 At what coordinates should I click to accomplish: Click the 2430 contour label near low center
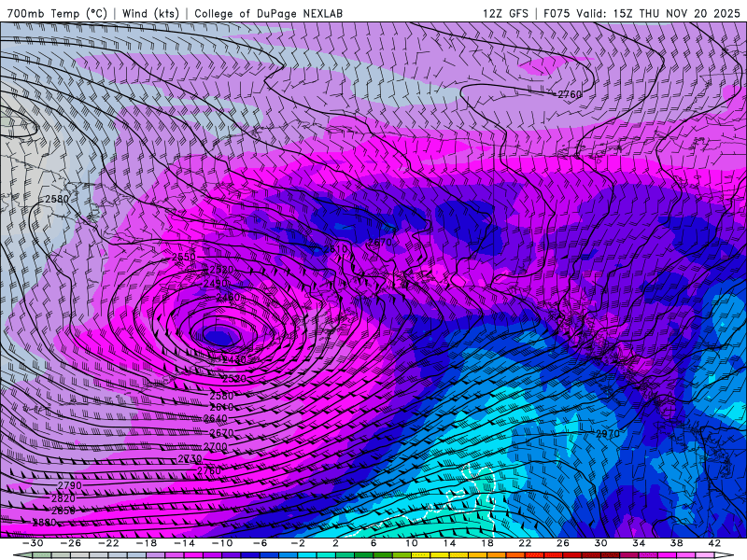coord(234,360)
